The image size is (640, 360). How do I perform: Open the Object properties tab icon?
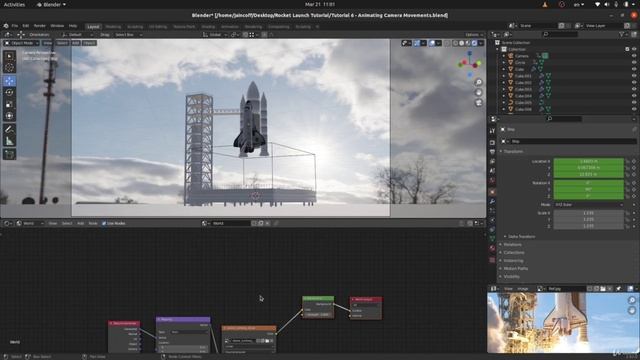point(492,191)
